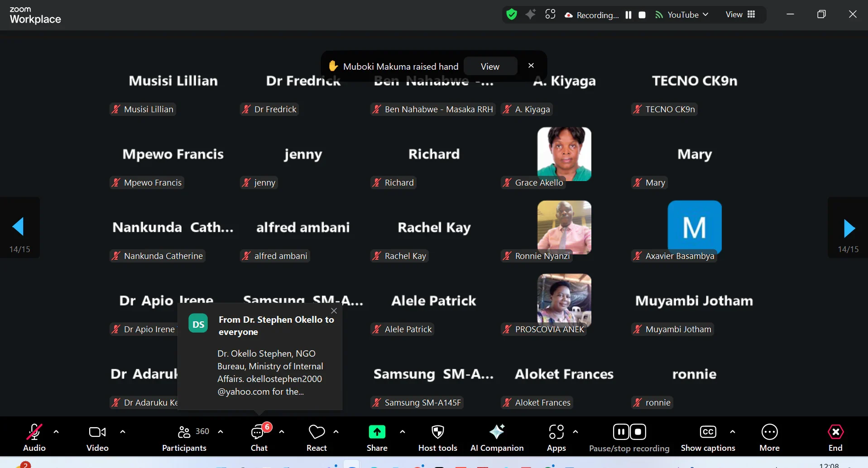Viewport: 868px width, 468px height.
Task: Open the React emoji picker
Action: tap(317, 438)
